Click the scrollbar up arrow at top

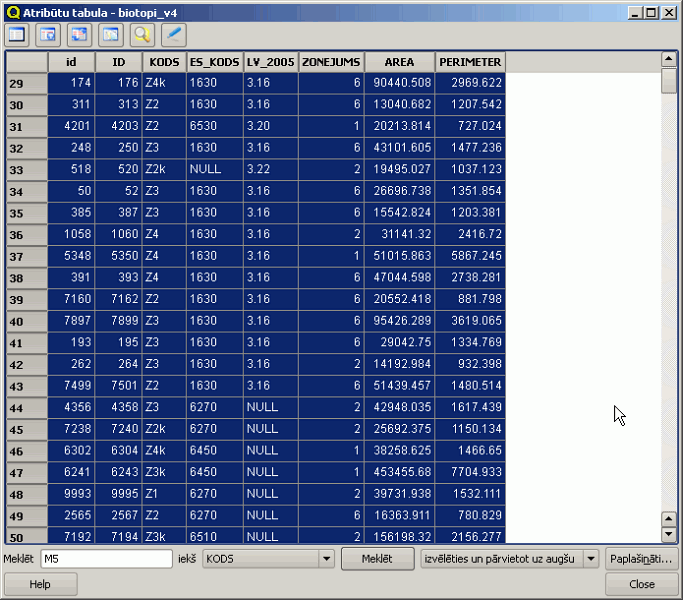point(669,59)
